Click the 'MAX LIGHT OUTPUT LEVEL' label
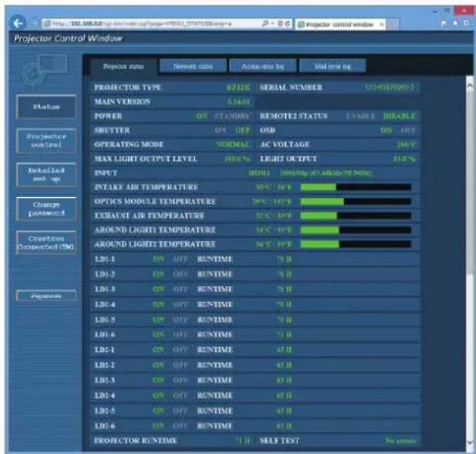This screenshot has height=454, width=476. tap(146, 159)
